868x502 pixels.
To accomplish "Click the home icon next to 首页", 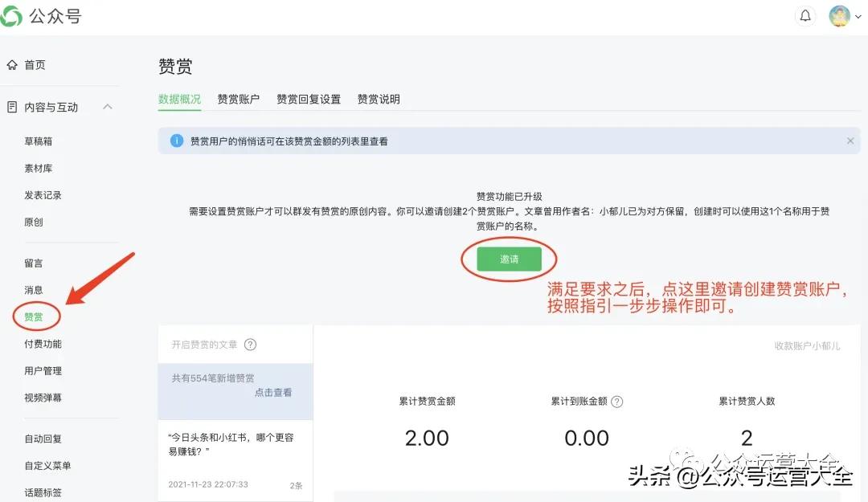I will [x=11, y=65].
